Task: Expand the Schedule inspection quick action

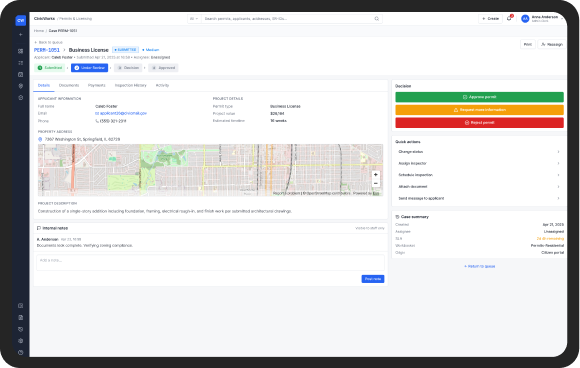Action: tap(479, 175)
